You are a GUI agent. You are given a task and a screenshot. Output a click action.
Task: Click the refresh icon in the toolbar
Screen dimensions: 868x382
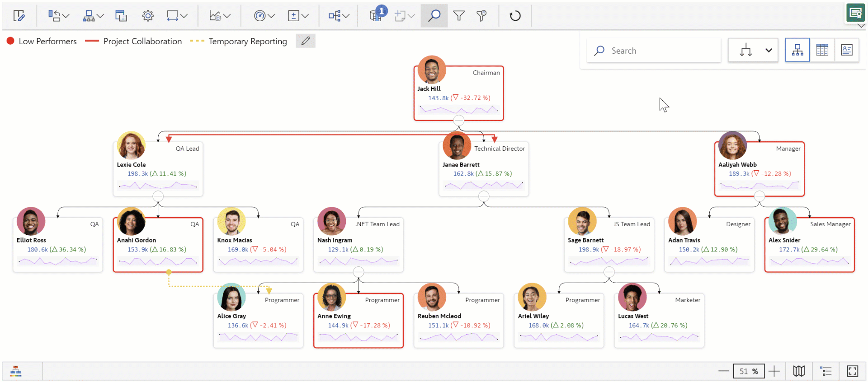pyautogui.click(x=515, y=16)
